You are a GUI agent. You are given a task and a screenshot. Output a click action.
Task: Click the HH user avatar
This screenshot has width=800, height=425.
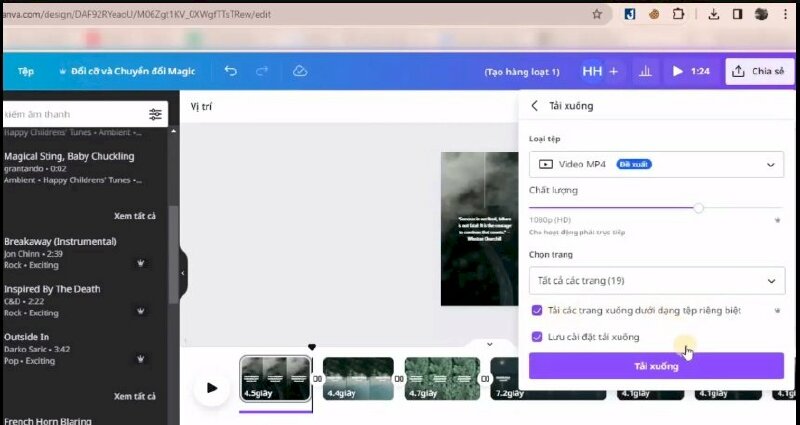[x=592, y=71]
